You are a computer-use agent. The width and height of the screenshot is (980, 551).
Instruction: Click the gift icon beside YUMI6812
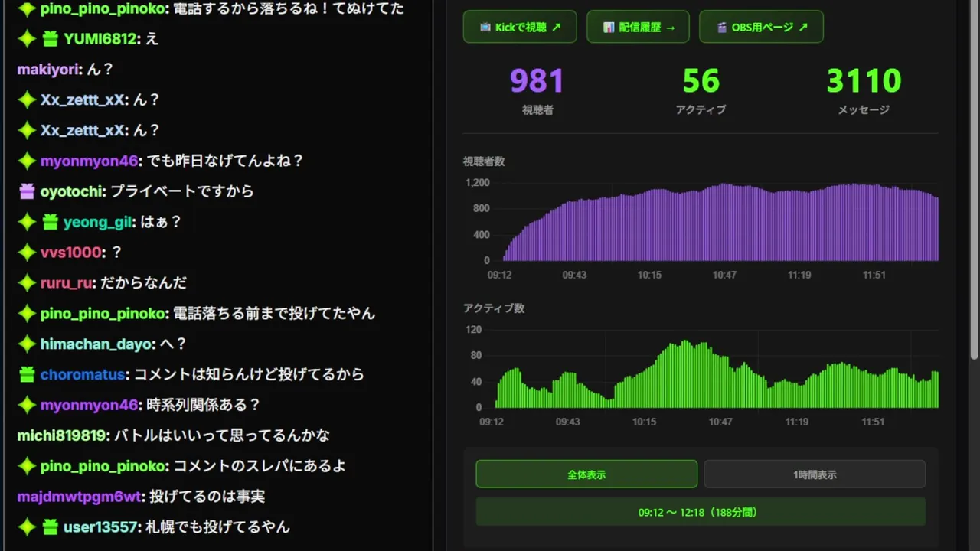(x=50, y=38)
